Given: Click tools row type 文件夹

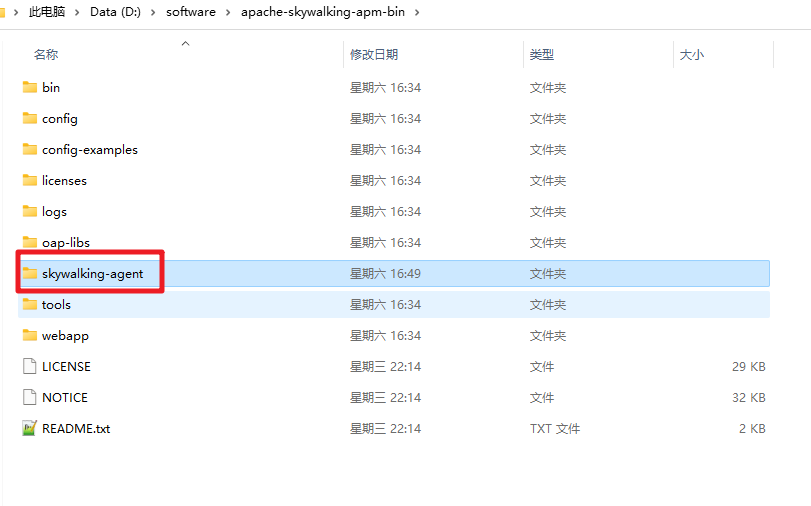Looking at the screenshot, I should [x=548, y=305].
